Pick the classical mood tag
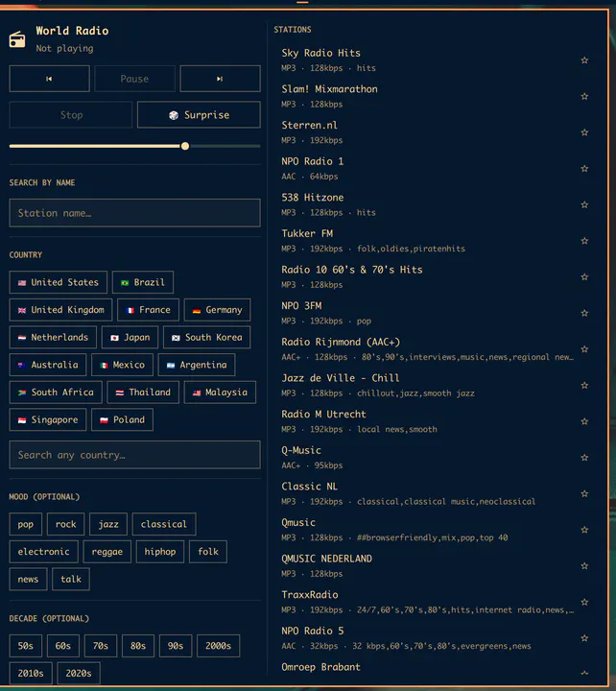Image resolution: width=616 pixels, height=691 pixels. [x=164, y=524]
